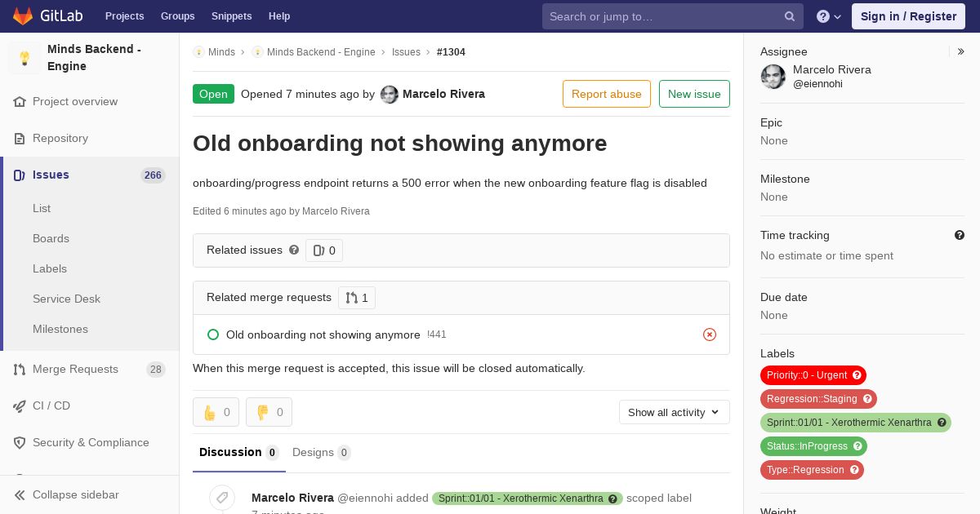Click the Report abuse button
980x514 pixels.
(607, 94)
